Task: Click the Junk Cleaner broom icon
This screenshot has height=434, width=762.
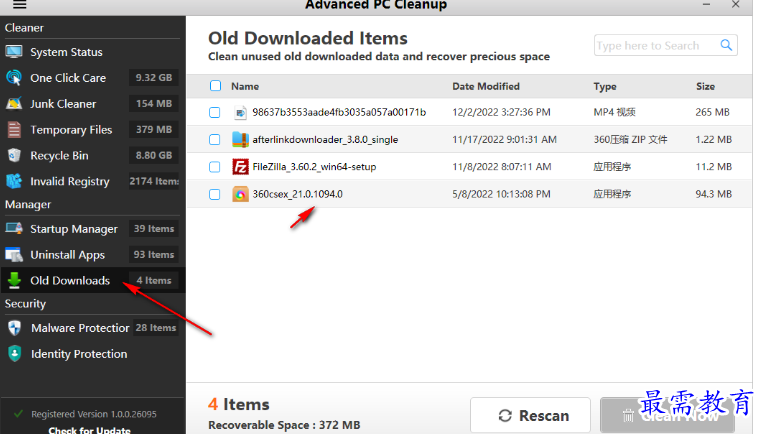Action: [x=14, y=104]
